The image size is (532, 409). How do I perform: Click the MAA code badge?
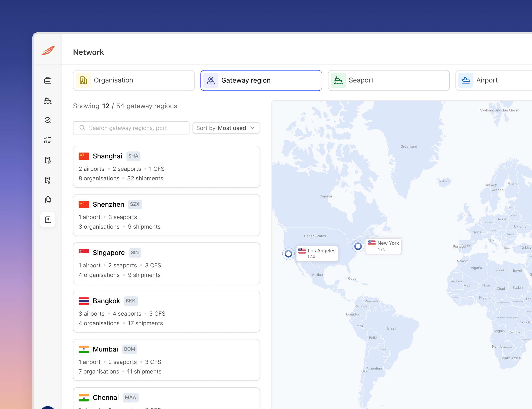pyautogui.click(x=131, y=397)
